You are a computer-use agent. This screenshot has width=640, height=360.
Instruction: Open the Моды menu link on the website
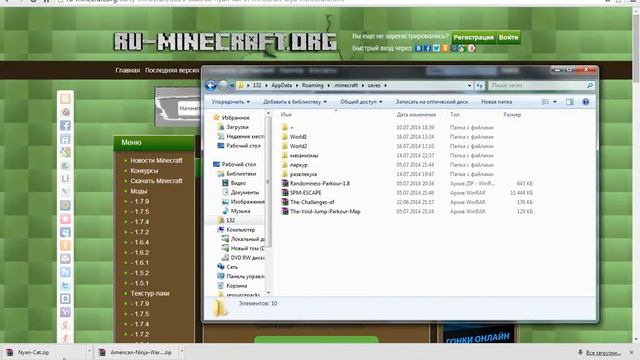pyautogui.click(x=139, y=191)
